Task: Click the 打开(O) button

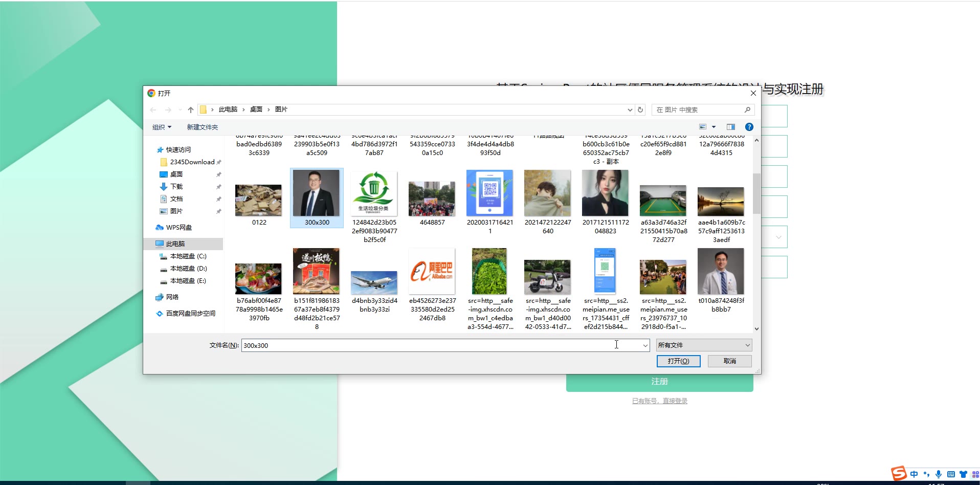Action: (678, 361)
